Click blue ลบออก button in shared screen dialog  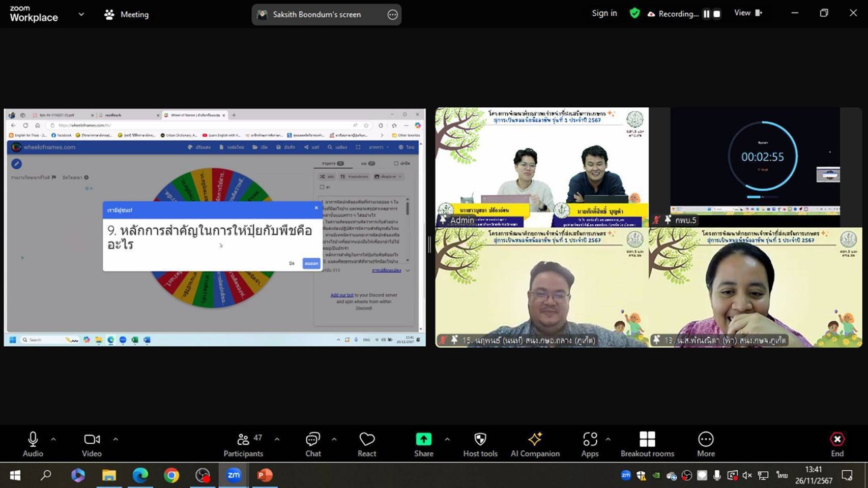(311, 263)
